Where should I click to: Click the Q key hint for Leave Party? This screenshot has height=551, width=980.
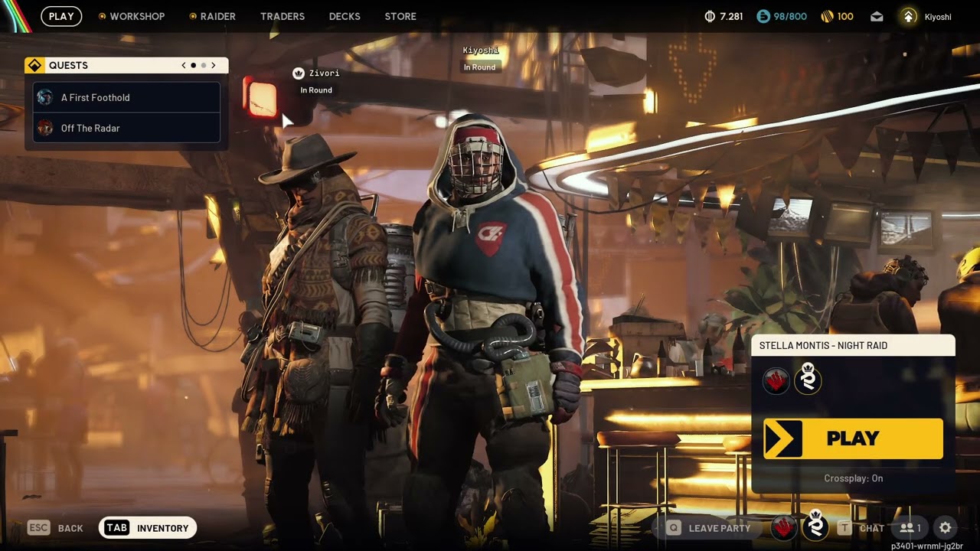674,528
